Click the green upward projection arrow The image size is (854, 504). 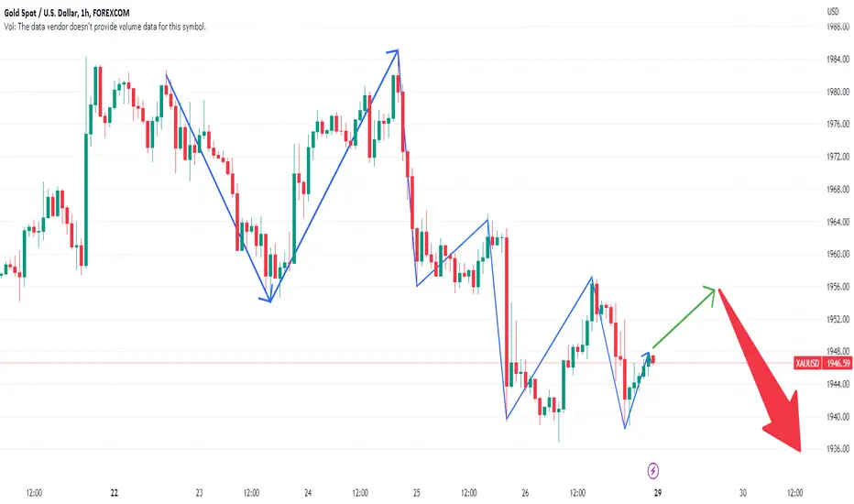[684, 317]
